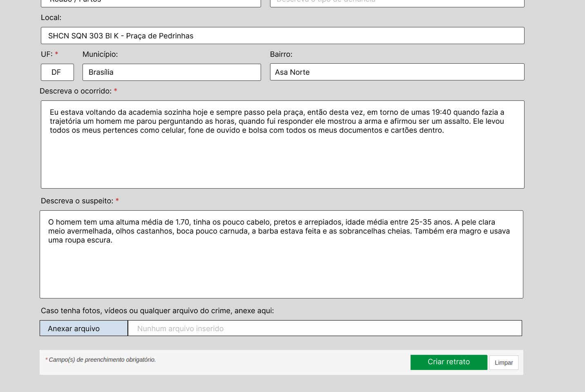
Task: Click the Campo(s) de preenchimento obrigatório note
Action: click(x=100, y=360)
